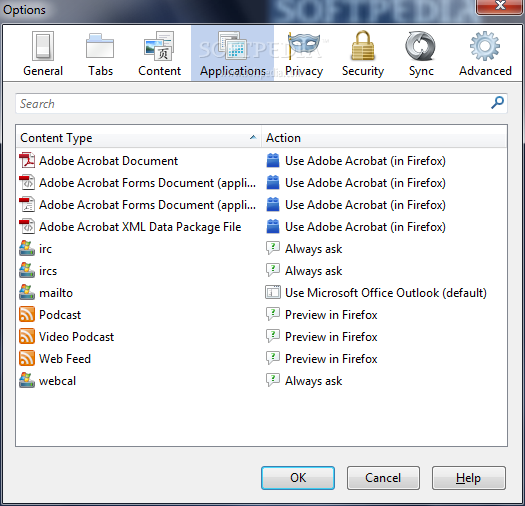525x506 pixels.
Task: Open the Help button
Action: click(x=468, y=478)
